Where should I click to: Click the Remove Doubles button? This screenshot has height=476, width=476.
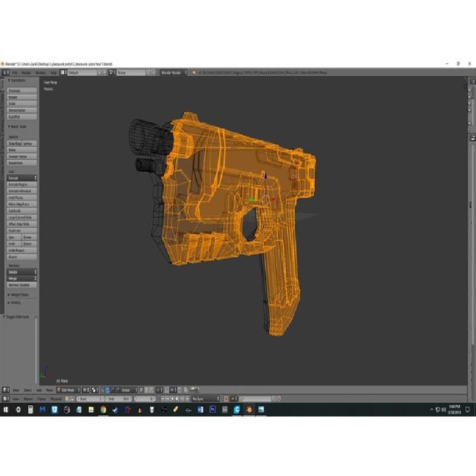(x=22, y=285)
